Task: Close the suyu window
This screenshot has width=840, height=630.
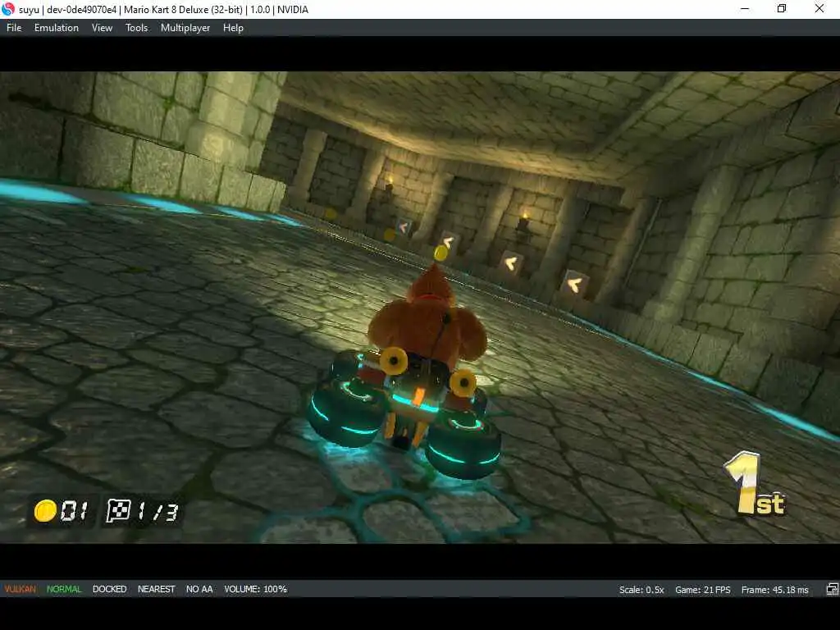Action: coord(819,9)
